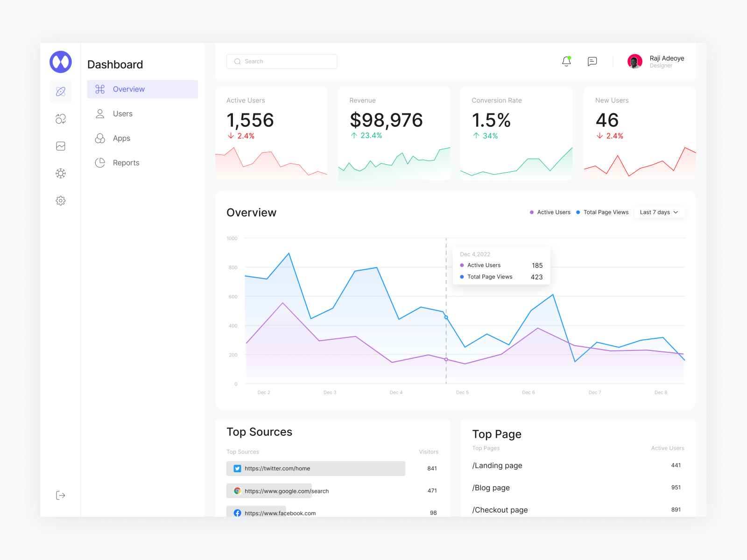Screen dimensions: 747x560
Task: Click tooltip Active Users value 185
Action: pos(537,266)
